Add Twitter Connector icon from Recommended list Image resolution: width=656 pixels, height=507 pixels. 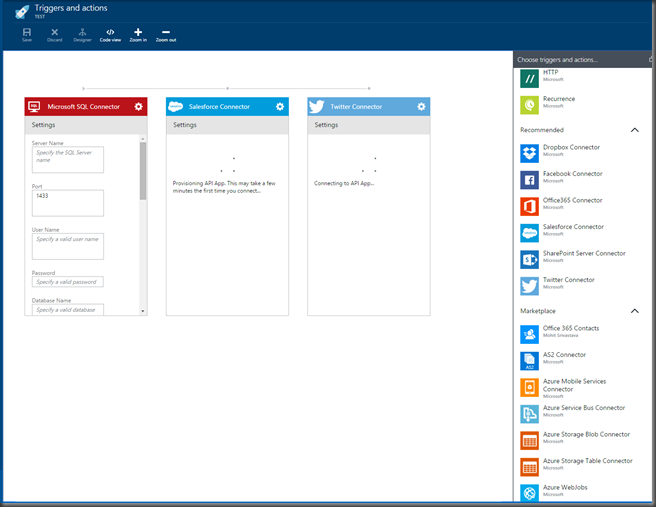pyautogui.click(x=529, y=286)
